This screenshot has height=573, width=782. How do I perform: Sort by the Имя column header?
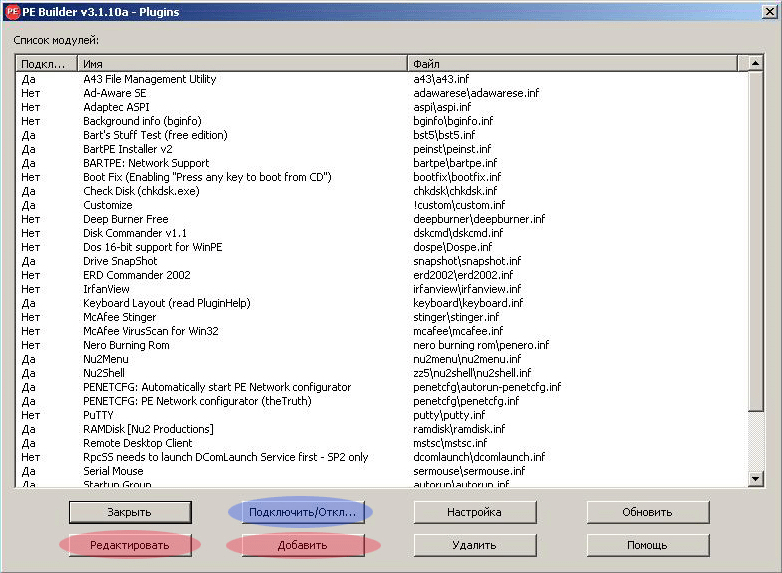click(242, 64)
